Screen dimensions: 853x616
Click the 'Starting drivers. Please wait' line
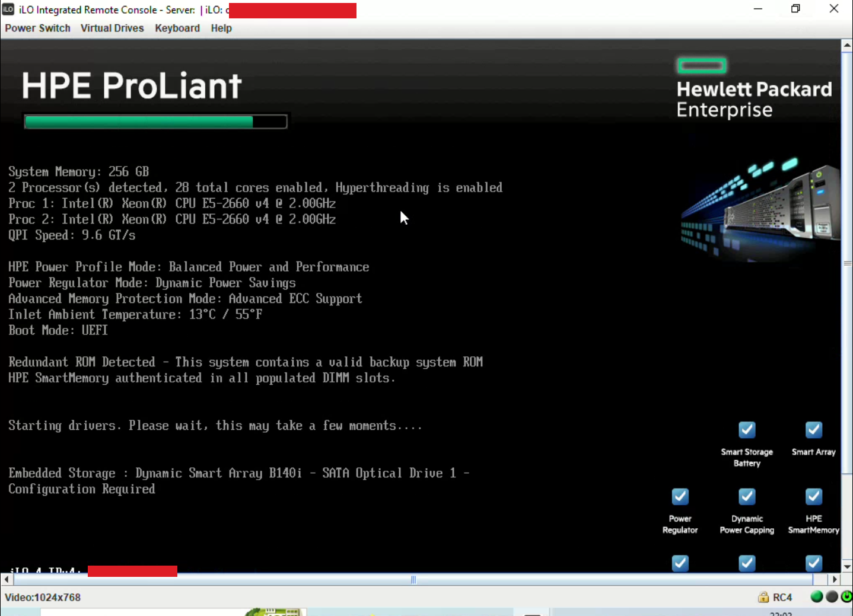click(x=215, y=426)
